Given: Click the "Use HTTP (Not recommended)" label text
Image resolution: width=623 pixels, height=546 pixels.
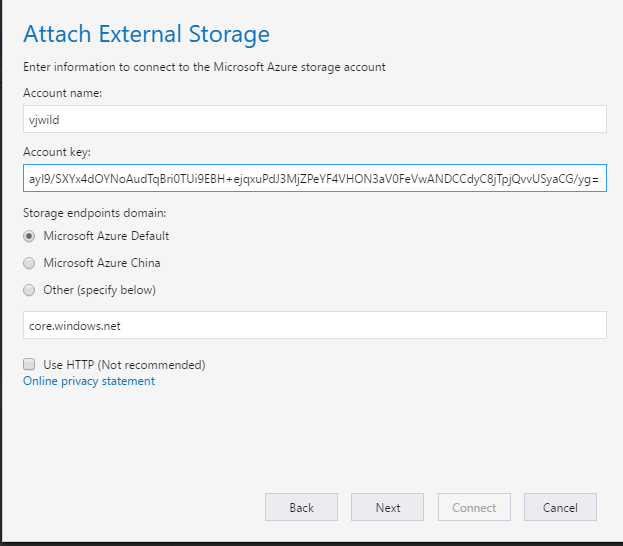Looking at the screenshot, I should (x=124, y=364).
